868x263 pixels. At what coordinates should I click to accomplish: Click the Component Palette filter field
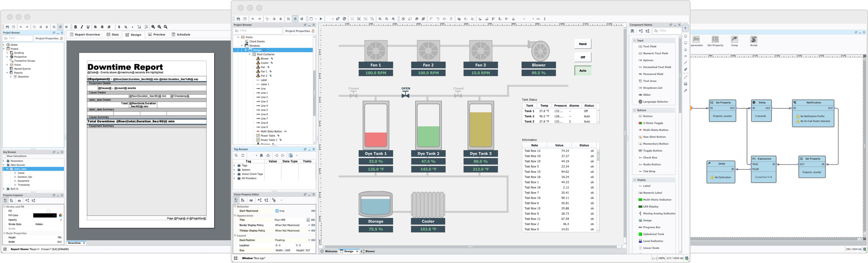[x=669, y=31]
